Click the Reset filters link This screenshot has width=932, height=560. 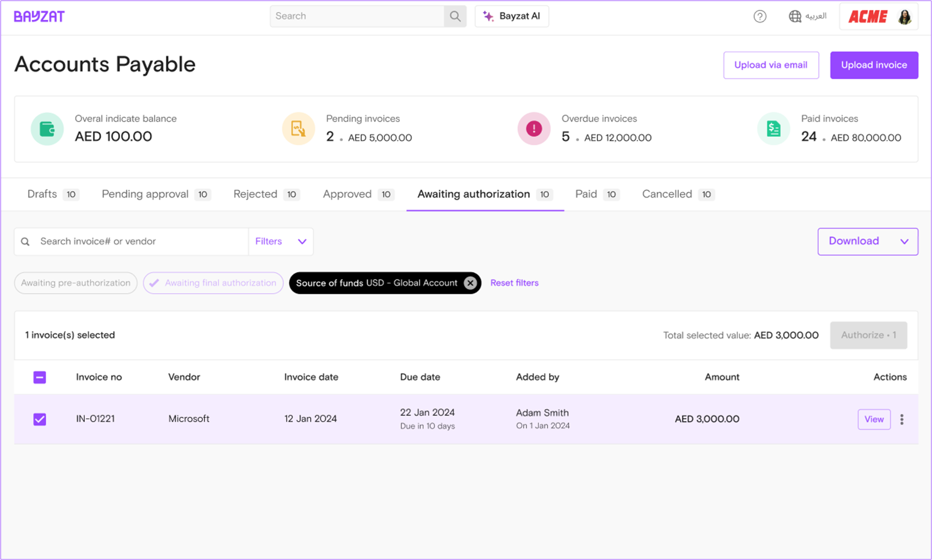(x=514, y=283)
